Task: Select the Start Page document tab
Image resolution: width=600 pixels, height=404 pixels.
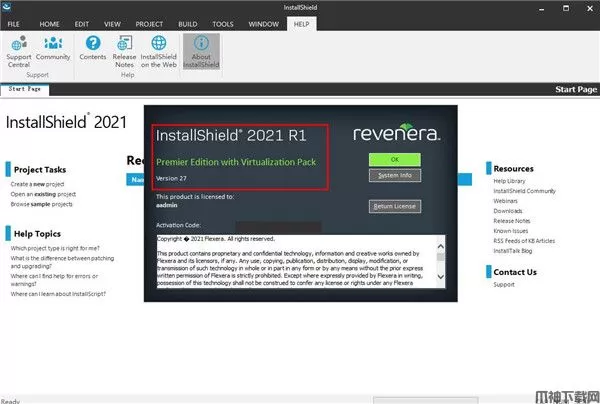Action: pos(24,89)
